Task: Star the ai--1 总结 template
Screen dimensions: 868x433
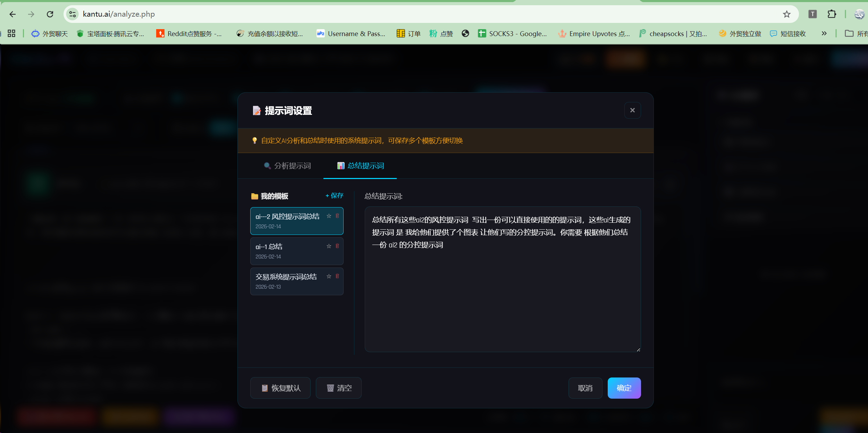Action: tap(329, 246)
